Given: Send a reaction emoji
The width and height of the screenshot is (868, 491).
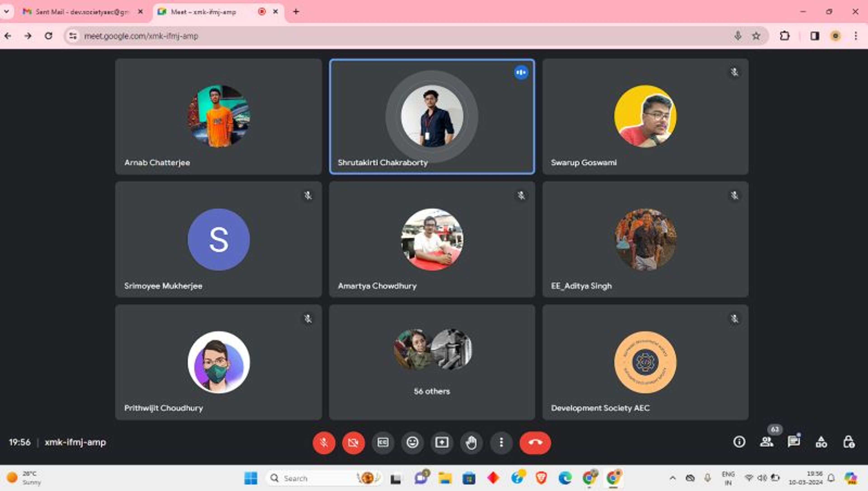Looking at the screenshot, I should (x=412, y=442).
